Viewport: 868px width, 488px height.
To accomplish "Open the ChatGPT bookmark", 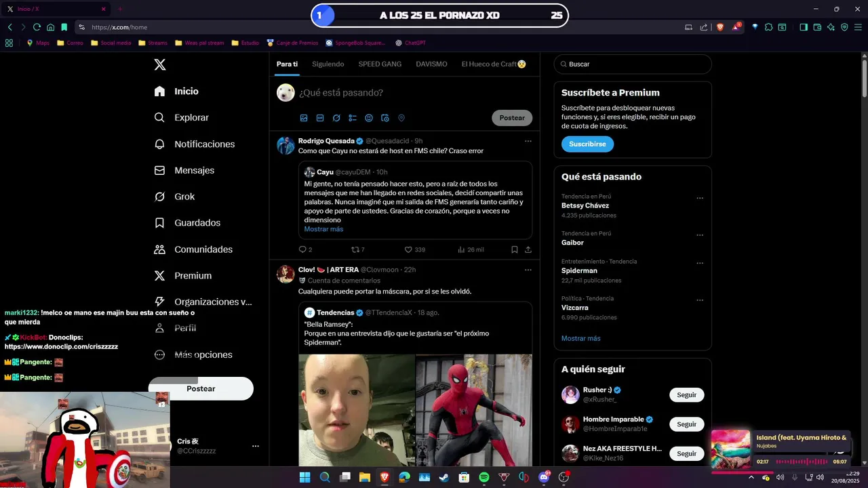I will point(410,43).
